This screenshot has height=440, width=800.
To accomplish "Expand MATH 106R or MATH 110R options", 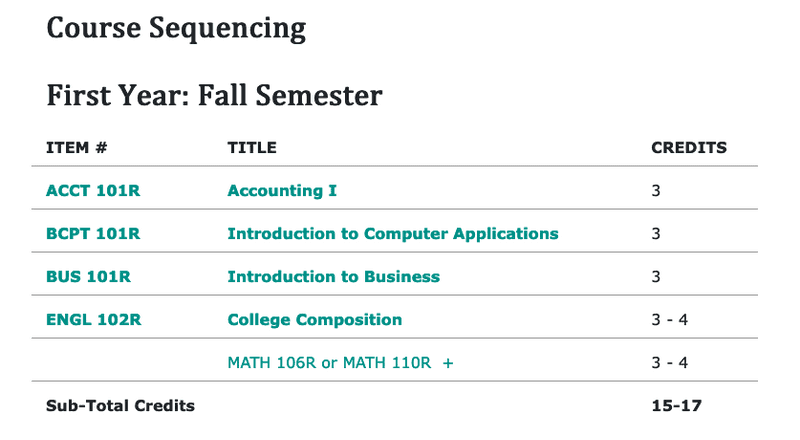I will [329, 362].
